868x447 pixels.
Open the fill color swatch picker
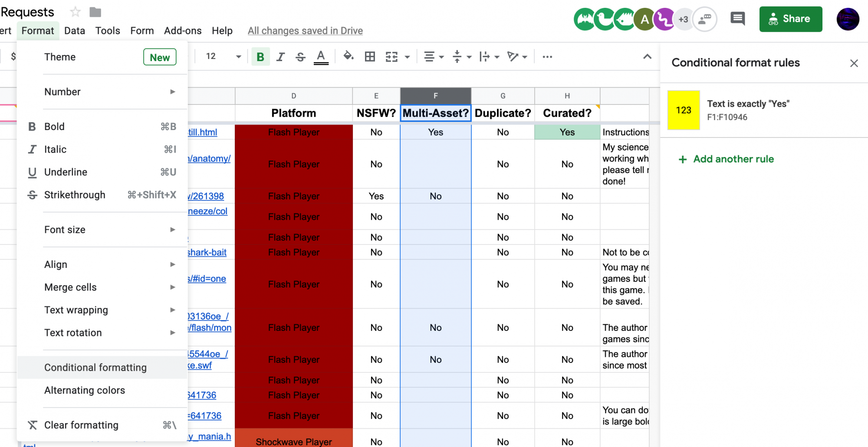click(349, 56)
